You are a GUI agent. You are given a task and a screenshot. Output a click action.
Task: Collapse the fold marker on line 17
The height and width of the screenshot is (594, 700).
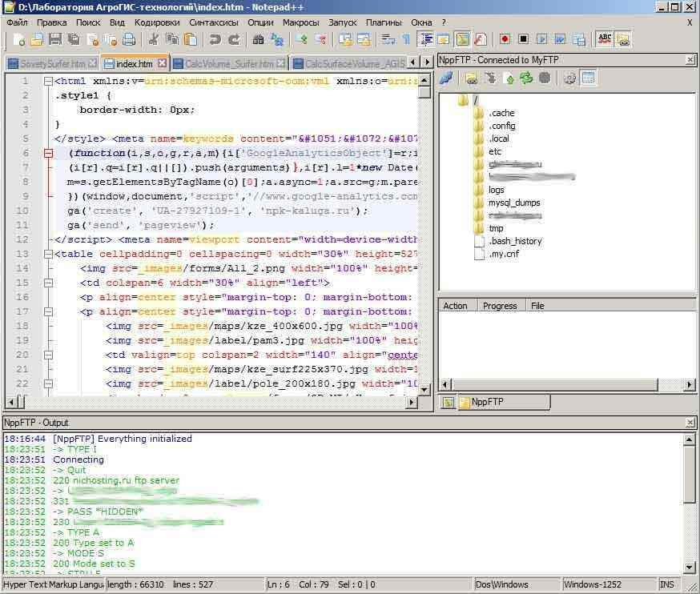(x=48, y=312)
